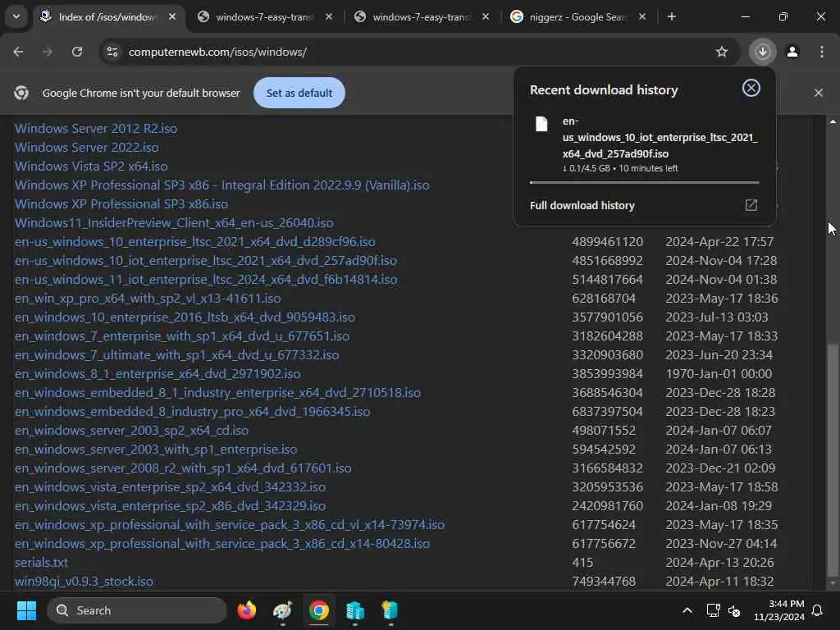
Task: Open Windows Server 2012 R2.iso link
Action: point(96,129)
